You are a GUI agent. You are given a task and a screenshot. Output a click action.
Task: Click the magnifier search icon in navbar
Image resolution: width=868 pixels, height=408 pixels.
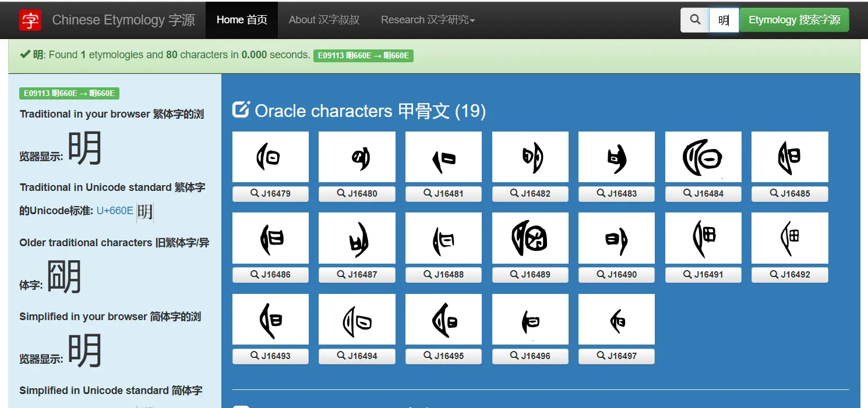(x=695, y=20)
